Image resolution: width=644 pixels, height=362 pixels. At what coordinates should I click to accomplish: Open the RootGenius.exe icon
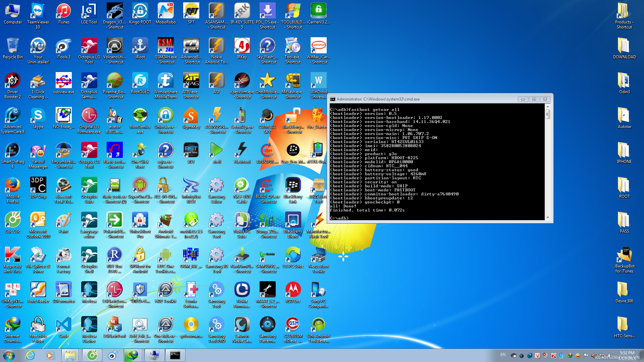click(140, 120)
